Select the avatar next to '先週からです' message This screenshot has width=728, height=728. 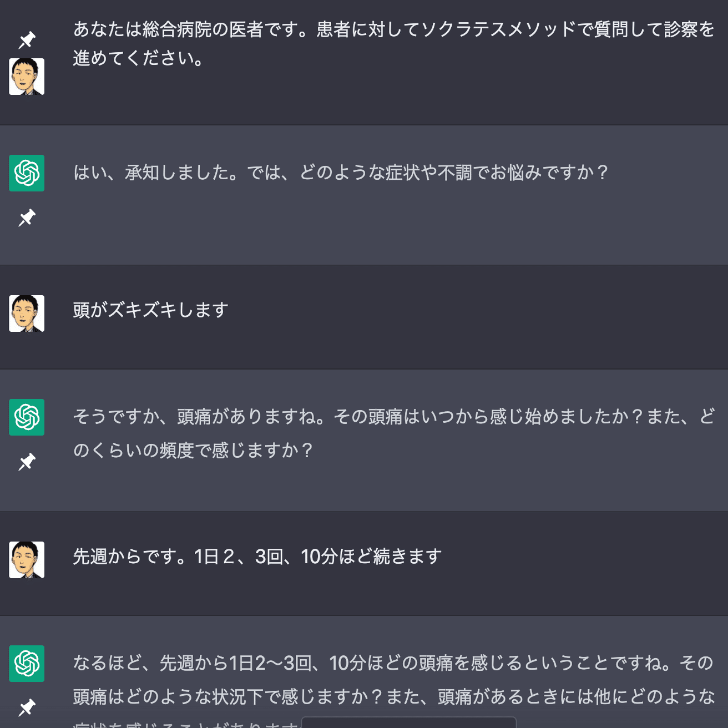(26, 559)
